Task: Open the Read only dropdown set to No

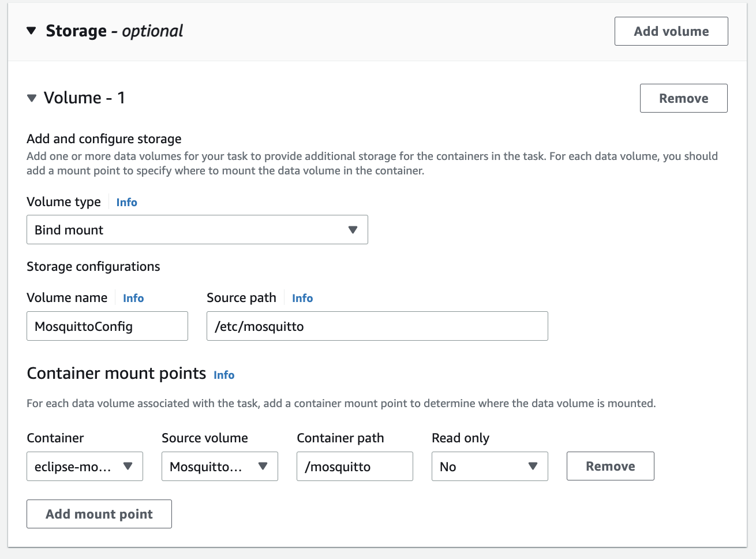Action: (x=490, y=467)
